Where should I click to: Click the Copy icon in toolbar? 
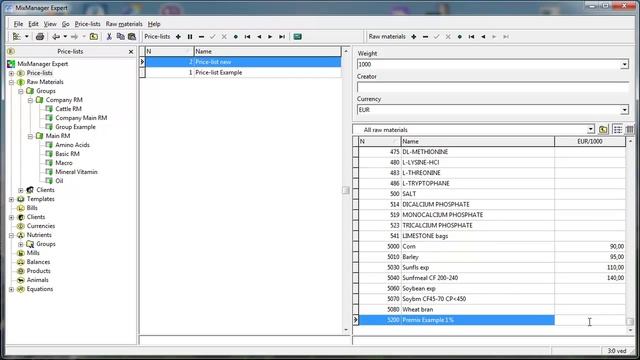pyautogui.click(x=120, y=37)
